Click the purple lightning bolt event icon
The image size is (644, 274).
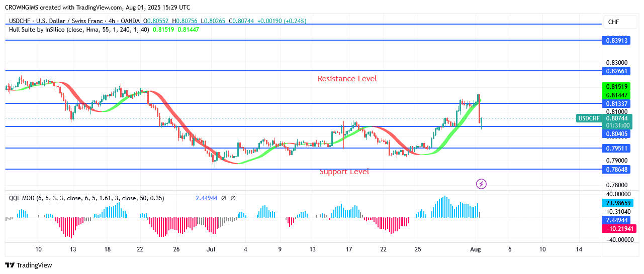(481, 184)
